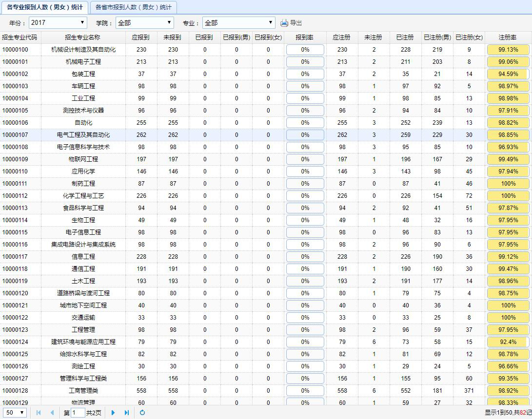This screenshot has width=532, height=419.
Task: Click the page number input field
Action: click(78, 413)
